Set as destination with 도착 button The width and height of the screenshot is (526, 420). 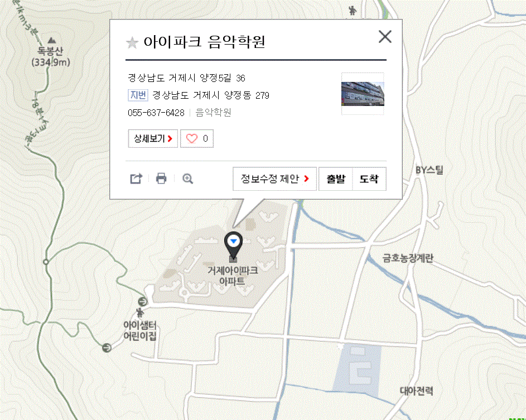coord(369,179)
